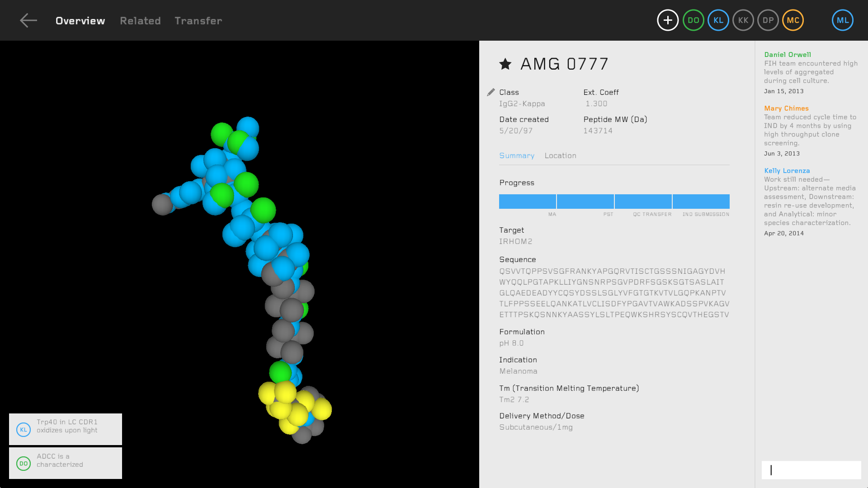Add a new collaborator with the plus icon
The height and width of the screenshot is (488, 868).
tap(667, 20)
